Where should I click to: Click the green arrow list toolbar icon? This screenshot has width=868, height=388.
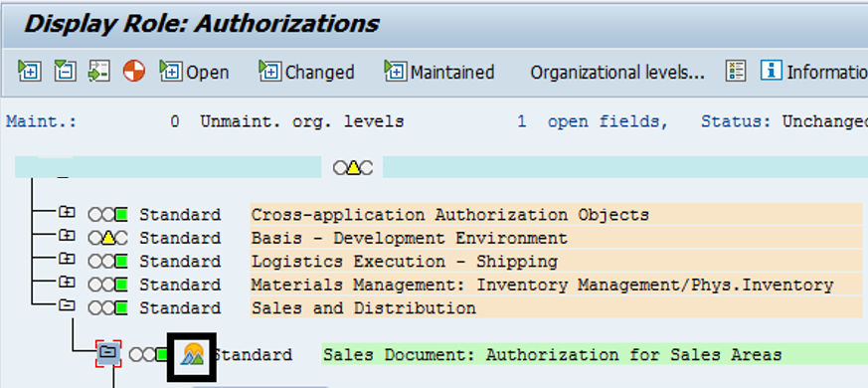[99, 72]
